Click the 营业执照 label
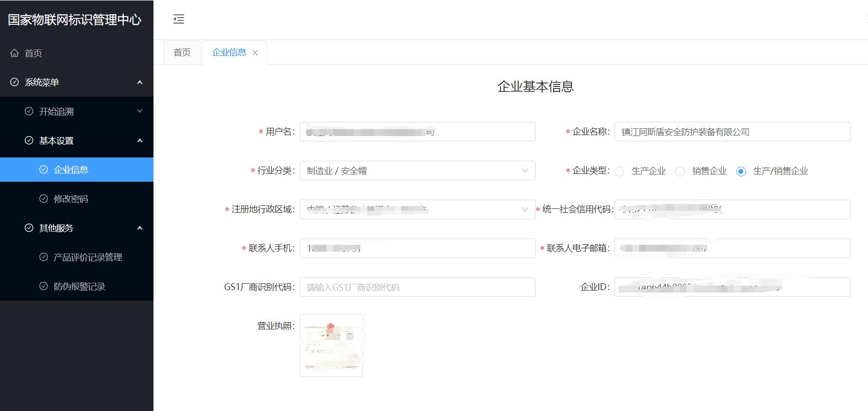The height and width of the screenshot is (411, 868). [x=276, y=325]
